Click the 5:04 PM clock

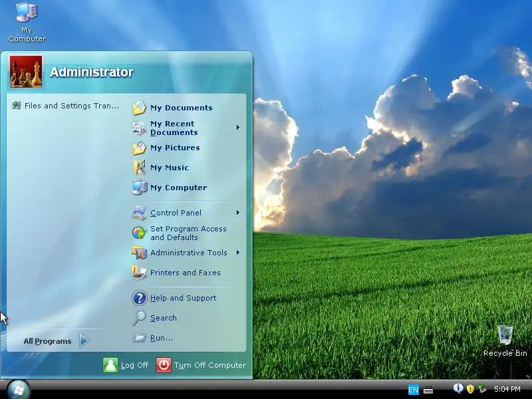tap(507, 389)
